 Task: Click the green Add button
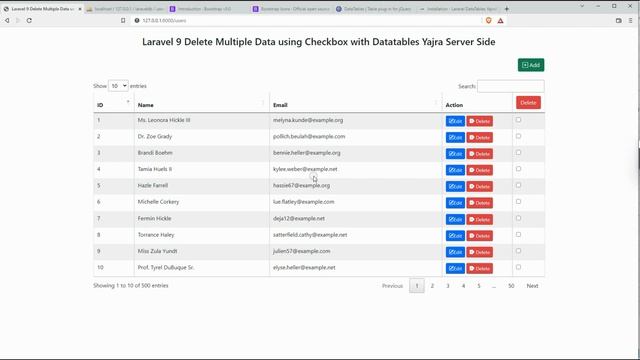[x=531, y=65]
